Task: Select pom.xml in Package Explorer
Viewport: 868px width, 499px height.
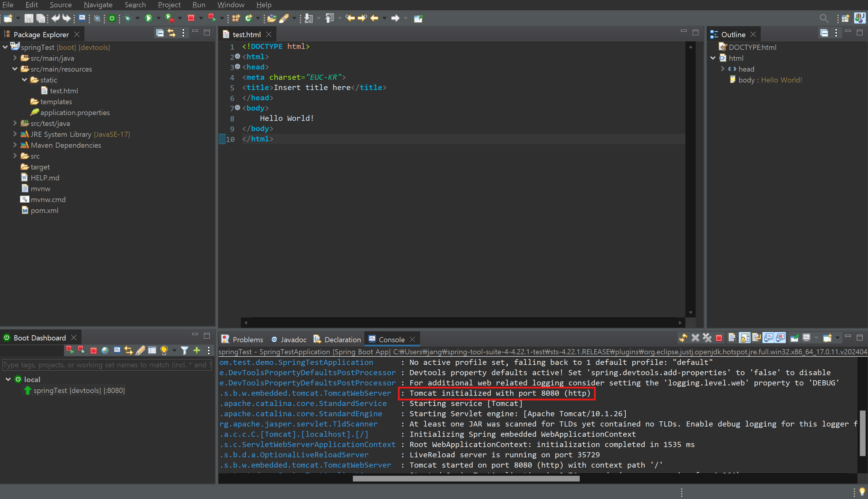Action: (x=44, y=211)
